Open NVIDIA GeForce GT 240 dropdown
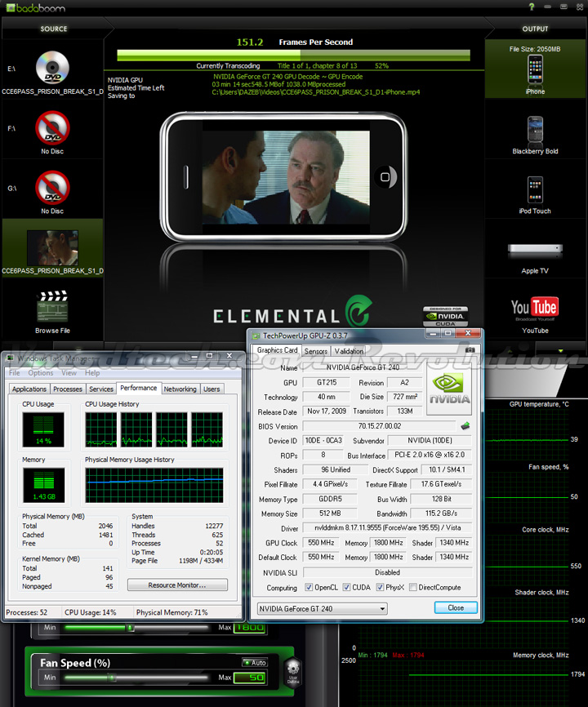This screenshot has width=588, height=707. pyautogui.click(x=323, y=608)
